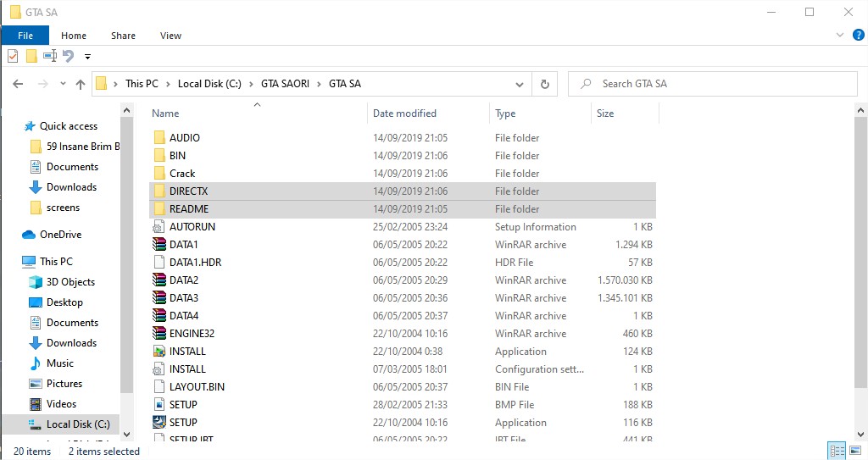The height and width of the screenshot is (460, 868).
Task: Select the DATA2 WinRAR archive icon
Action: point(159,280)
